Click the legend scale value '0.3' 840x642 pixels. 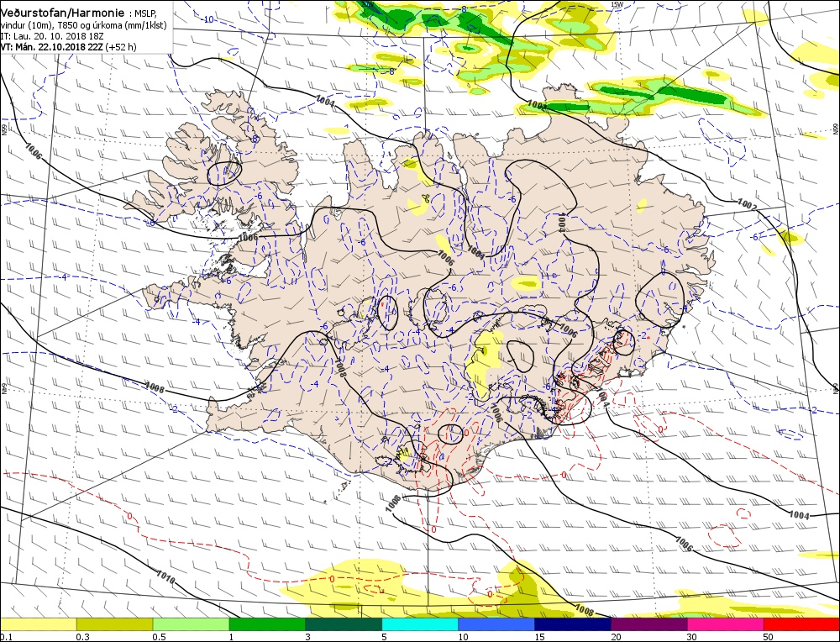[82, 637]
